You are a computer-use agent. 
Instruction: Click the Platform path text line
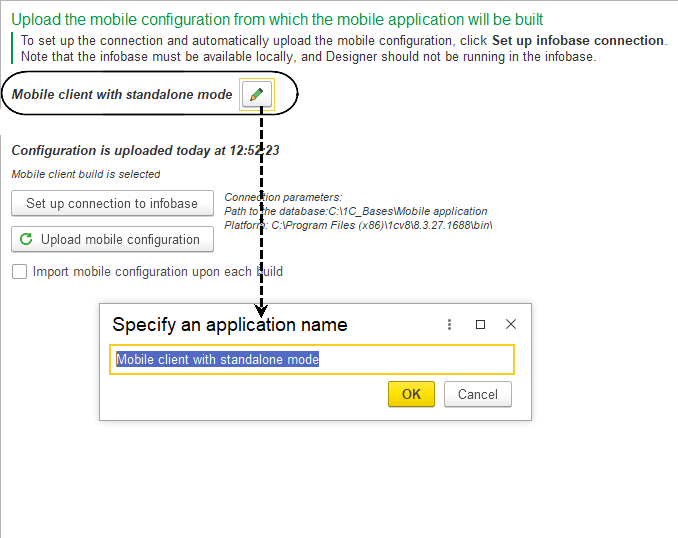click(357, 225)
